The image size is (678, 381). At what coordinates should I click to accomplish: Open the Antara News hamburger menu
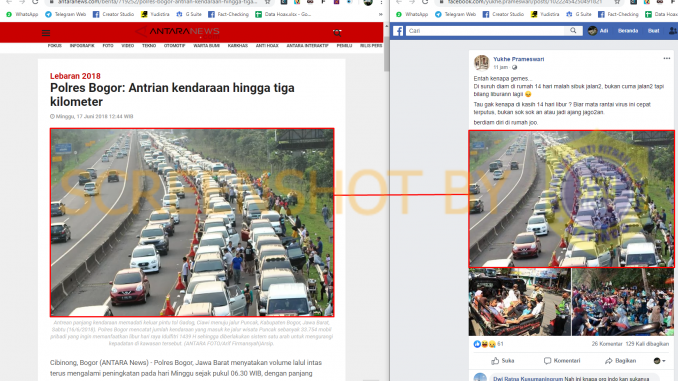(46, 33)
